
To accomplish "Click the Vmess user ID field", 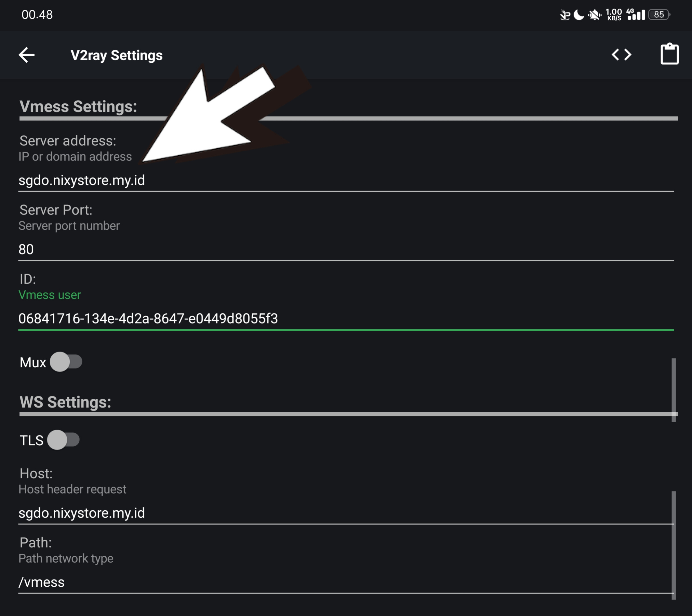I will coord(345,319).
